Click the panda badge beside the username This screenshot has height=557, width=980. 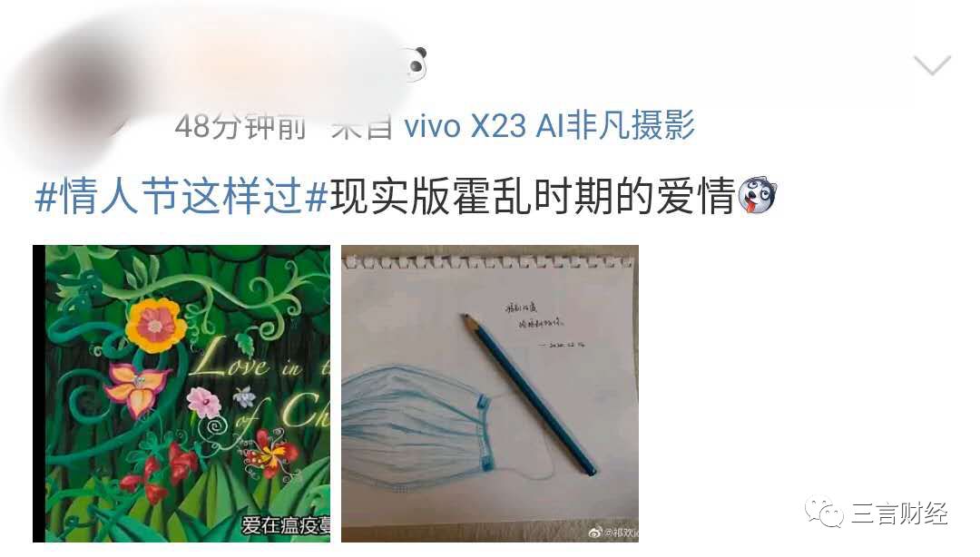415,64
